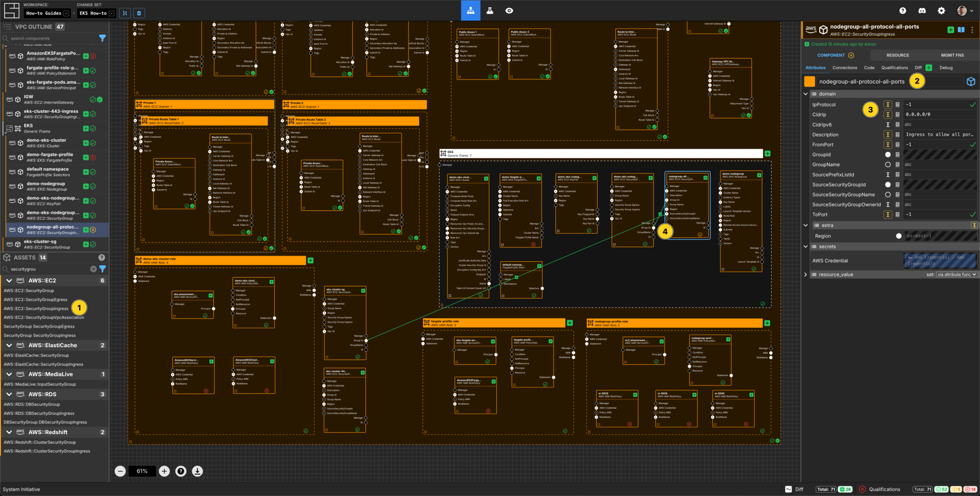Image resolution: width=980 pixels, height=496 pixels.
Task: Collapse the domain attributes section
Action: tap(806, 94)
